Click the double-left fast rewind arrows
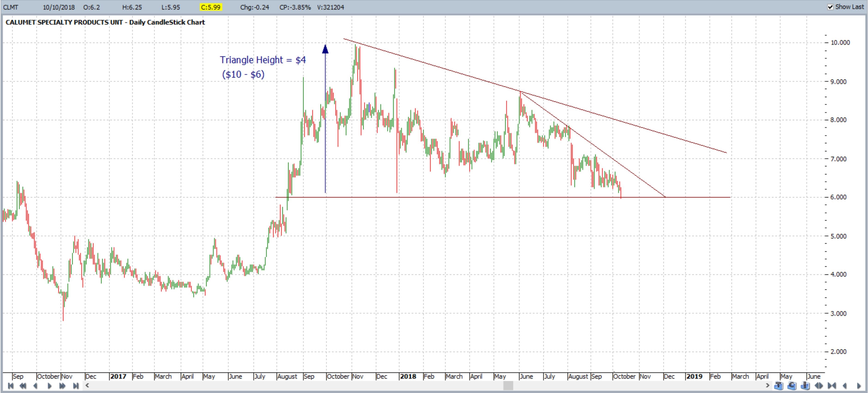This screenshot has width=868, height=393. pos(23,386)
